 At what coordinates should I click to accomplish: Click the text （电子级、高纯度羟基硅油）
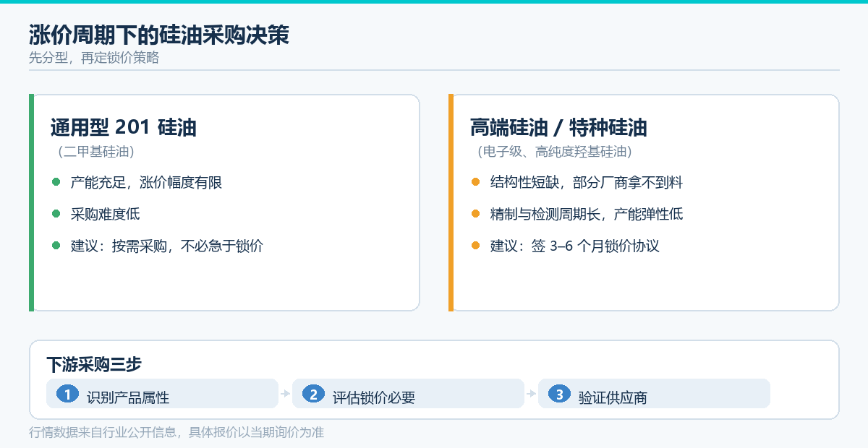554,152
